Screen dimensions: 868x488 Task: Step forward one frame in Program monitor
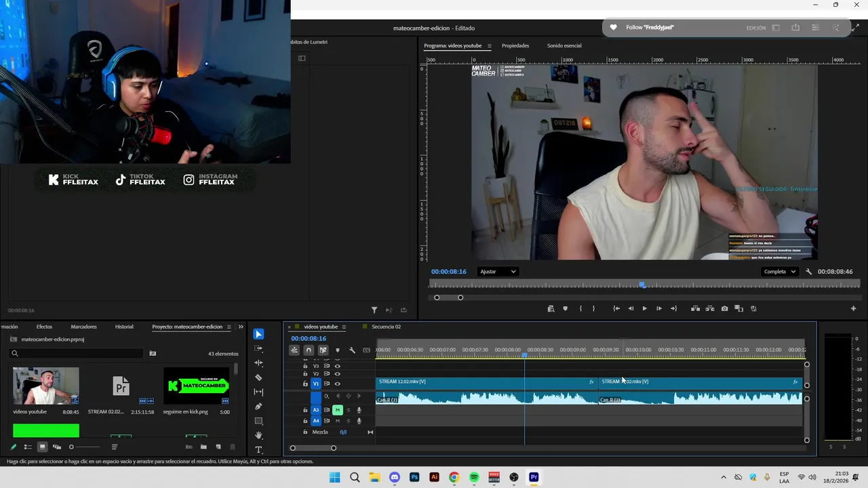tap(658, 309)
